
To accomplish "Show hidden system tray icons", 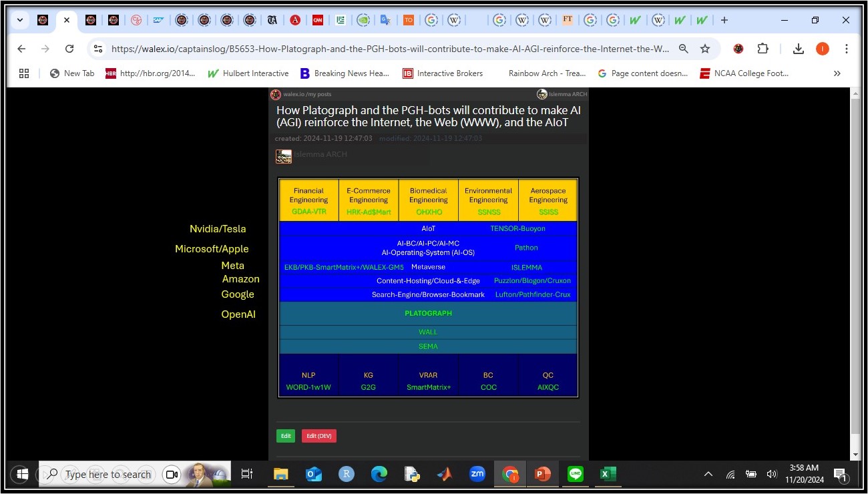I will [x=708, y=474].
